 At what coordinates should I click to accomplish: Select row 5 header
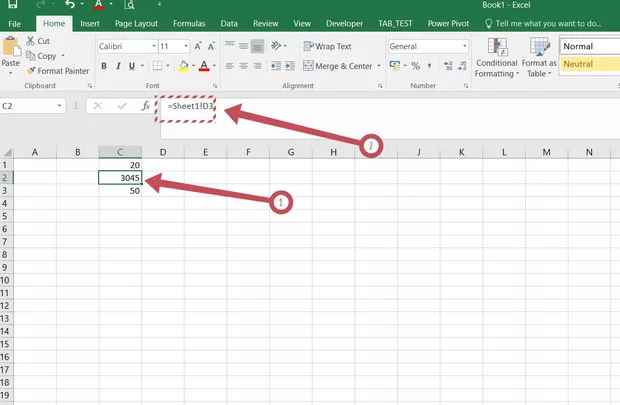[6, 216]
